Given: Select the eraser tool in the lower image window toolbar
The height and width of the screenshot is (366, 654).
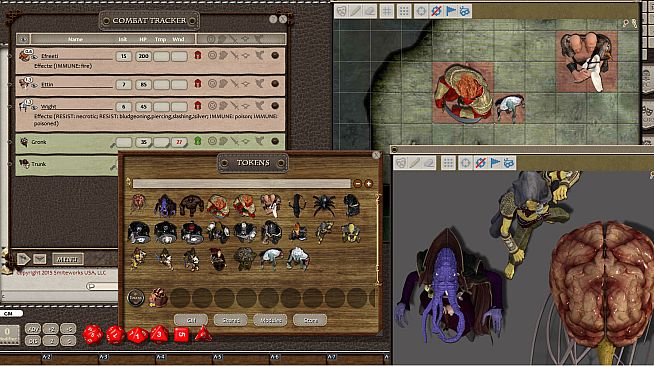Looking at the screenshot, I should click(429, 163).
